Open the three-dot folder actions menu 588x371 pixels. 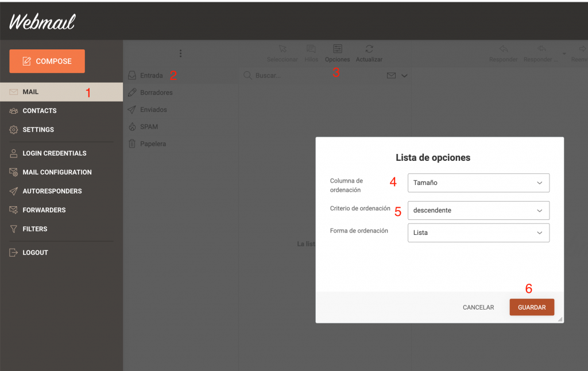(x=180, y=53)
